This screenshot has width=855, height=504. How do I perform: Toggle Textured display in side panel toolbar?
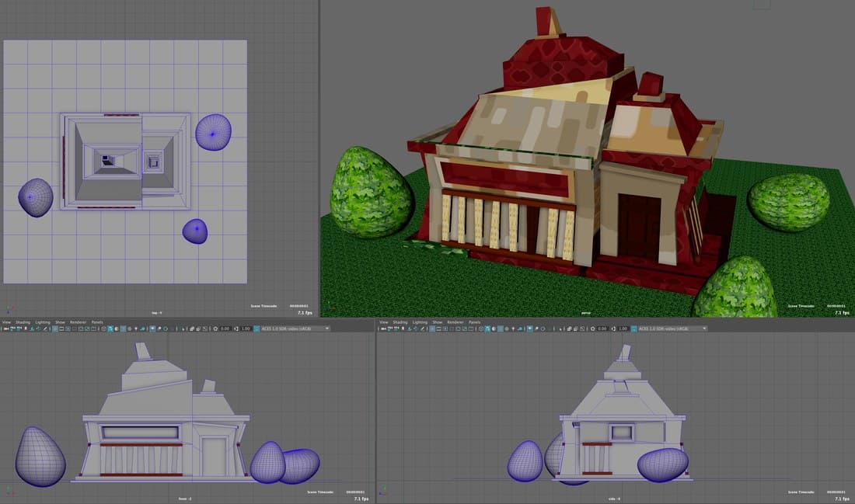(x=507, y=328)
